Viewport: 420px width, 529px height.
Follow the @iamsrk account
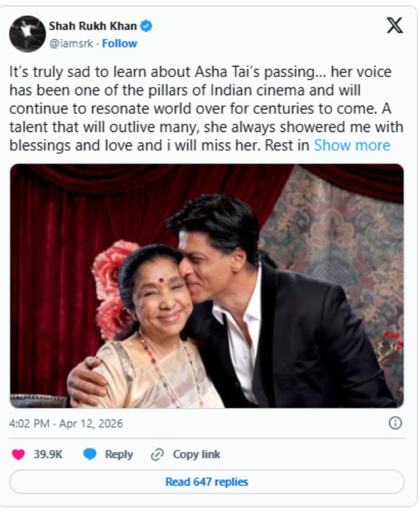tap(119, 44)
